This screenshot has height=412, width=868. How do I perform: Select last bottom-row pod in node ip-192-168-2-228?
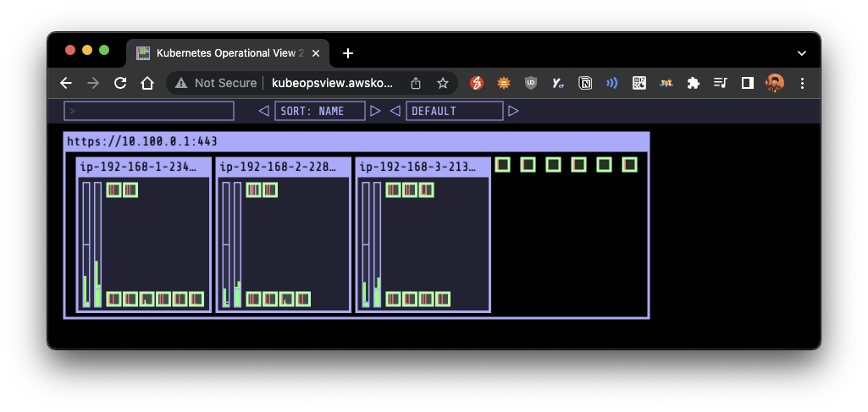click(303, 299)
